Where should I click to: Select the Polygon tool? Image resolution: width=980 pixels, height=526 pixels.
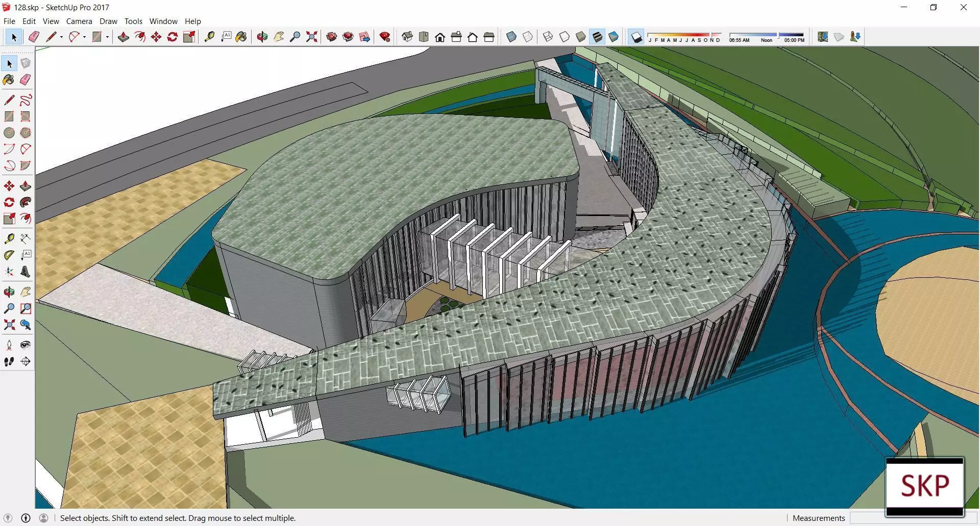[x=26, y=133]
